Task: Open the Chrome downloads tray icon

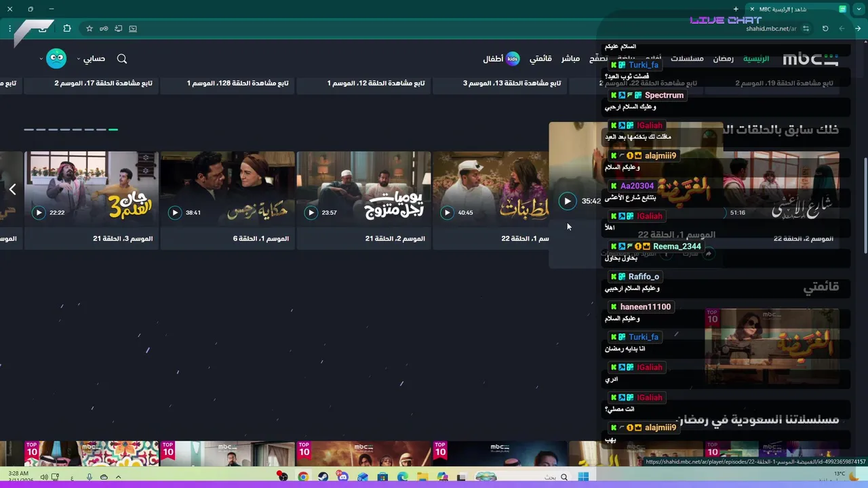Action: (43, 28)
